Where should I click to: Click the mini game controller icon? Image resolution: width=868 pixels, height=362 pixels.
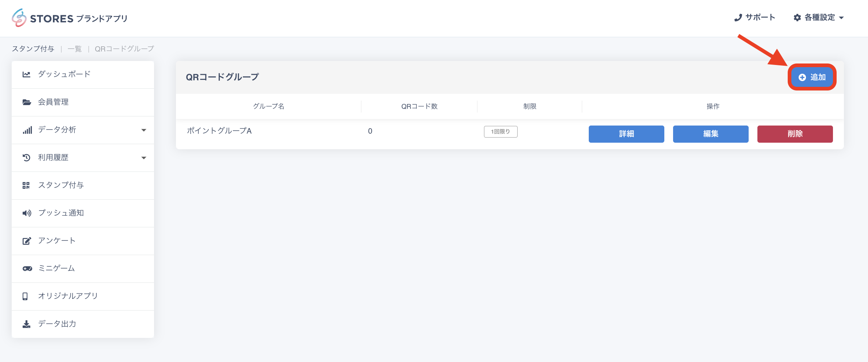[x=27, y=269]
